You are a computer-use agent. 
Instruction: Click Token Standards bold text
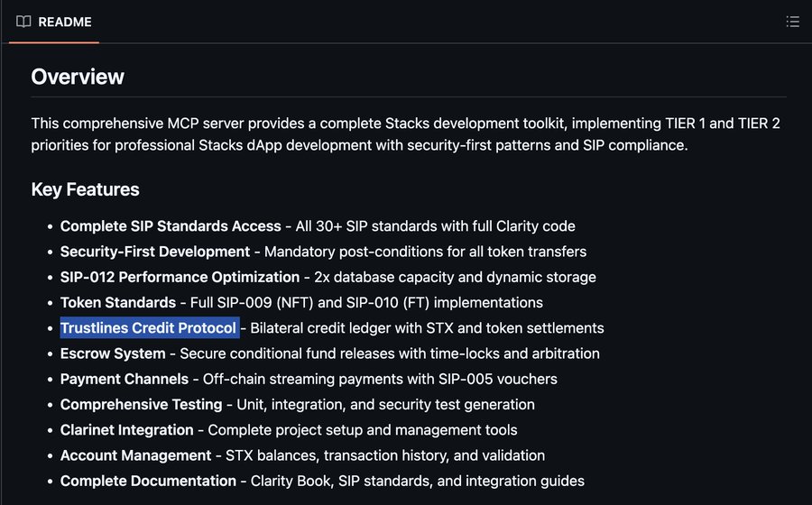tap(118, 302)
